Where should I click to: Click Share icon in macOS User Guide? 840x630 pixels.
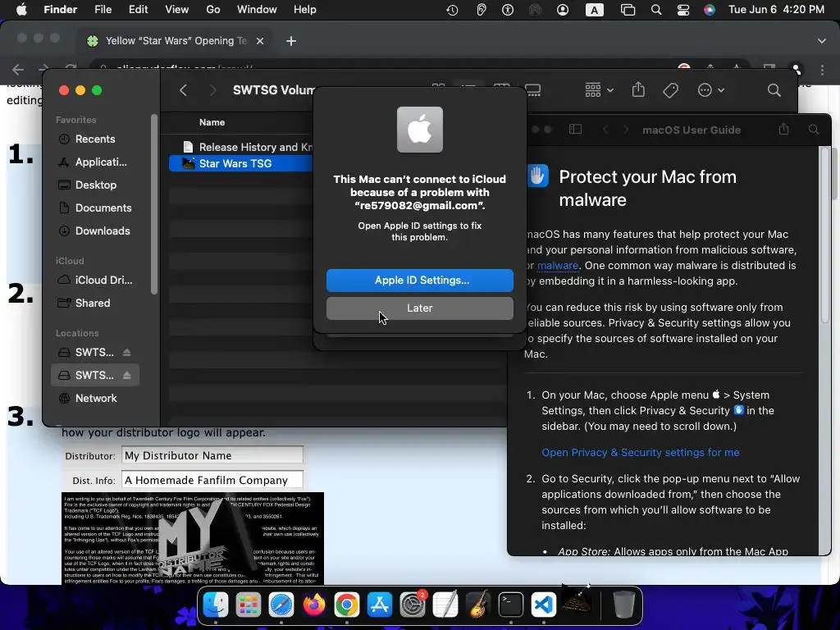(783, 129)
